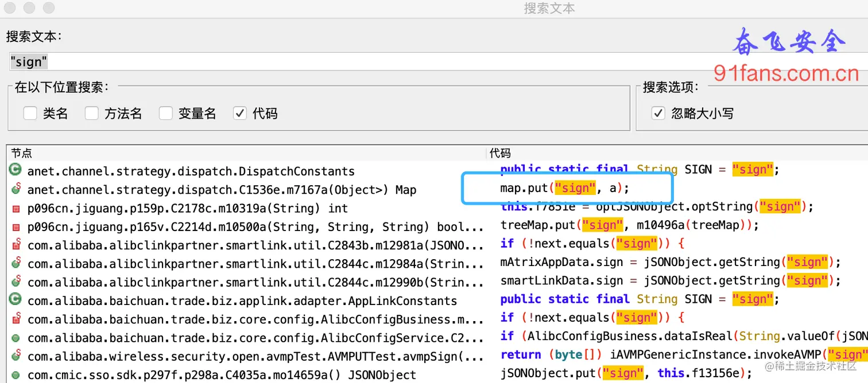Select p096cn.jiguang.p159p.C2178c.m10319a node
Image resolution: width=868 pixels, height=383 pixels.
tap(188, 208)
